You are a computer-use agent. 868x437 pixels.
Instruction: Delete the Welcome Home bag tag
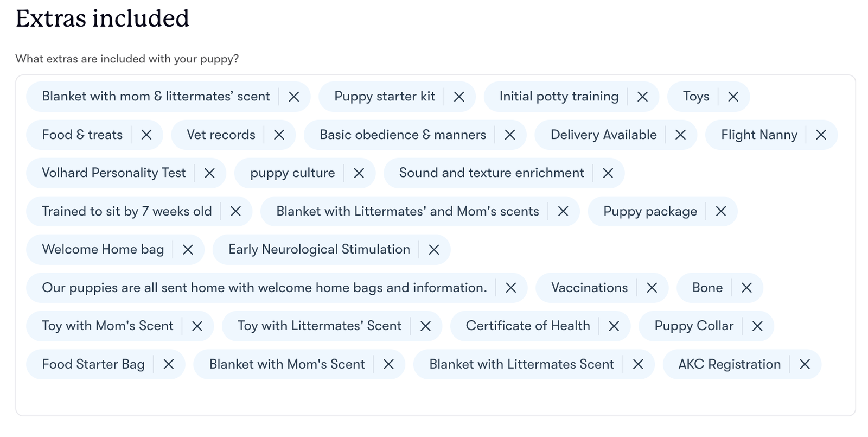pos(188,250)
